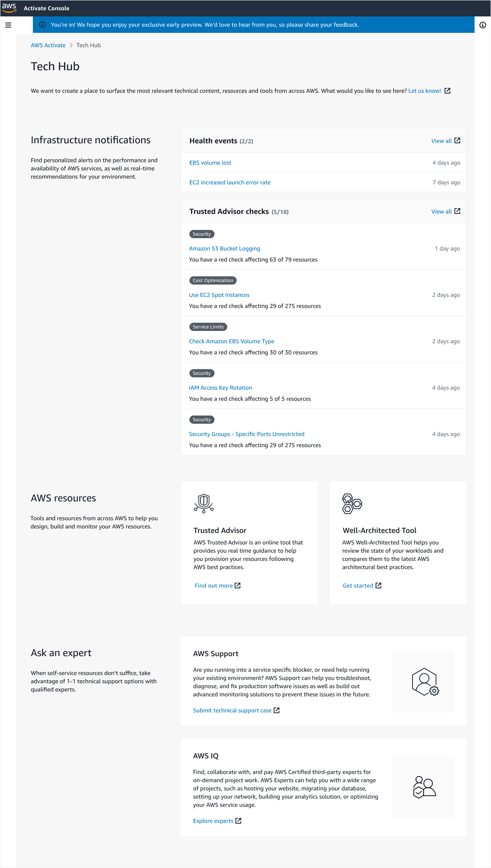Open IAM Access Key Rotation check
This screenshot has height=868, width=491.
pyautogui.click(x=220, y=388)
